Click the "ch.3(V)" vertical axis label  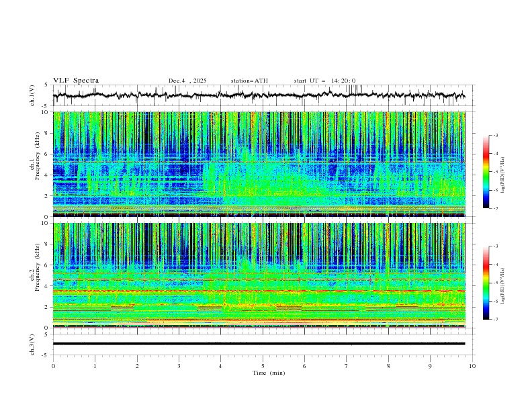point(32,345)
